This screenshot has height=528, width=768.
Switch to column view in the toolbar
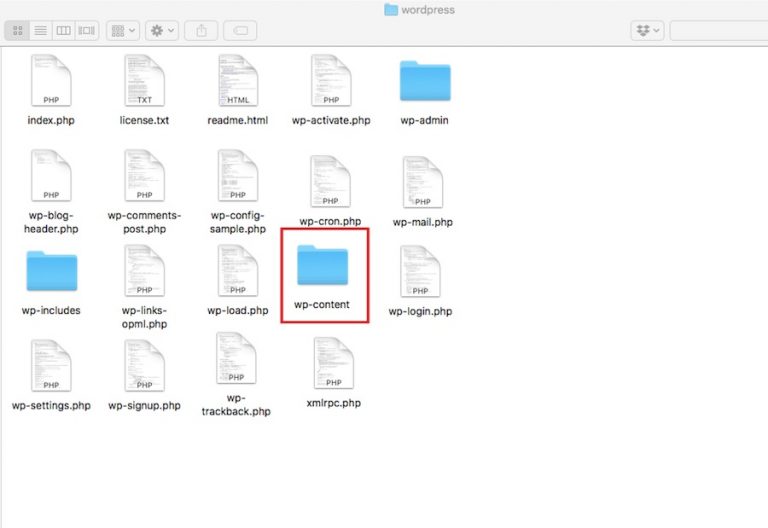click(x=64, y=31)
